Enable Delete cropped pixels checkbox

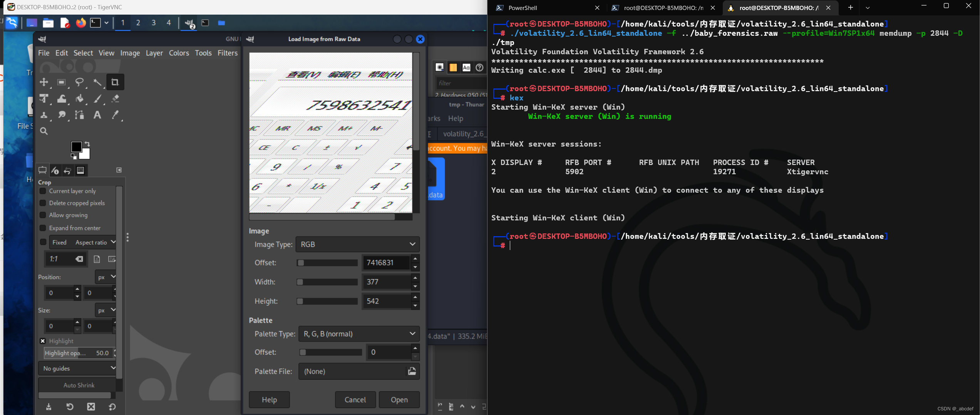43,203
